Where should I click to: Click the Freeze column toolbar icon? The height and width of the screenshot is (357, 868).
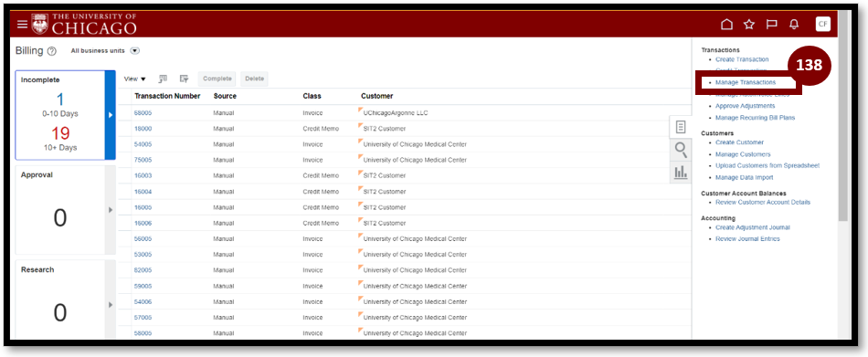click(x=164, y=79)
